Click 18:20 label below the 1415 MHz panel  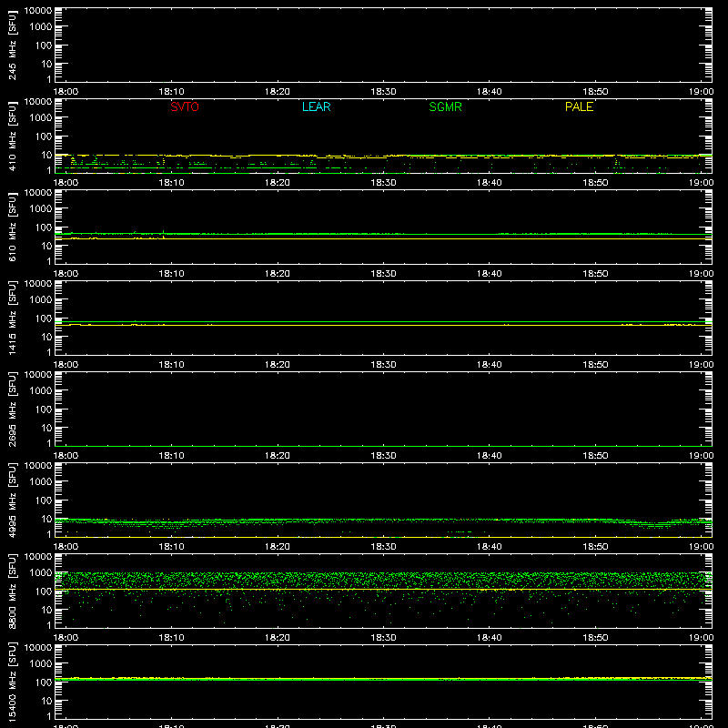coord(278,365)
